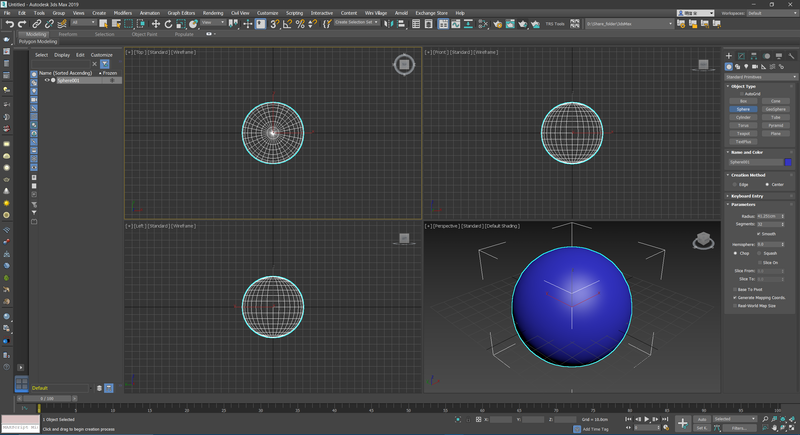Screen dimensions: 800x435
Task: Click the Cylinder primitive button
Action: [x=743, y=116]
